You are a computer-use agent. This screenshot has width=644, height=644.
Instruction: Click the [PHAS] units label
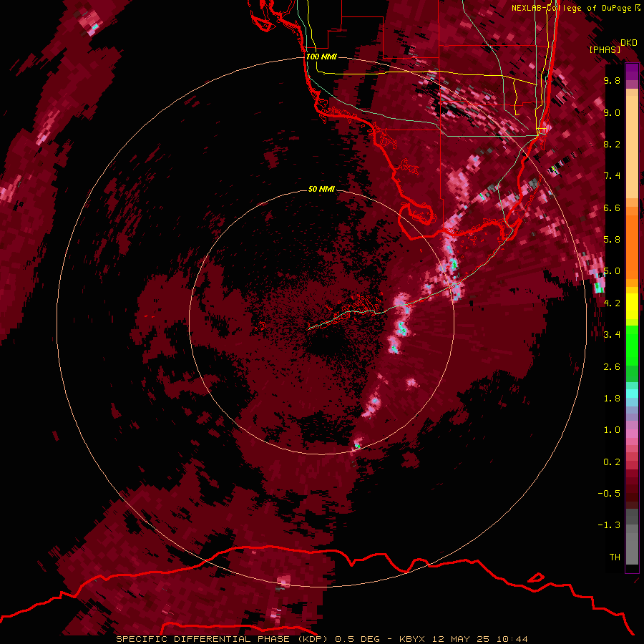[x=605, y=49]
